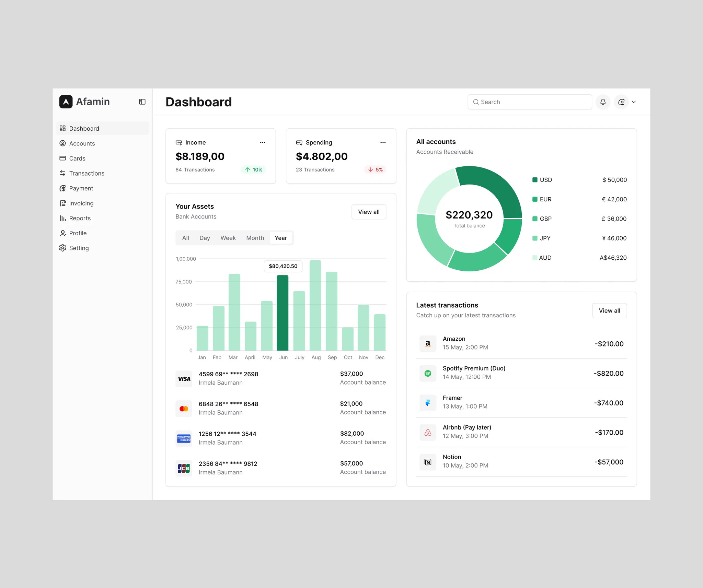Viewport: 703px width, 588px height.
Task: Select the Month time range tab
Action: tap(255, 238)
